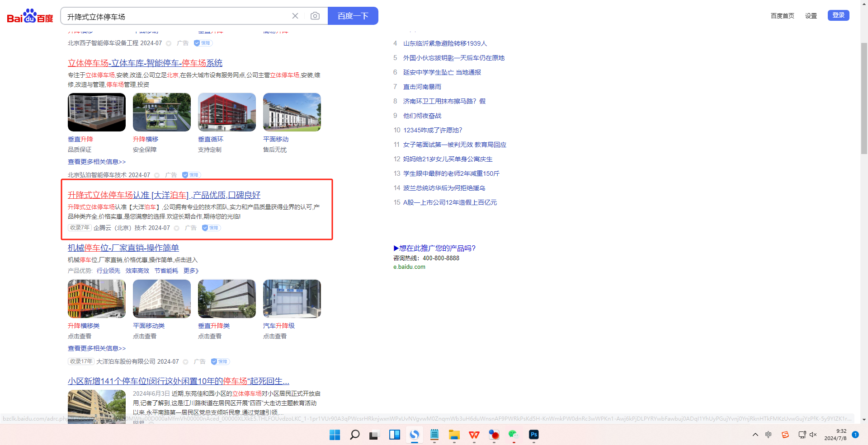This screenshot has height=445, width=868.
Task: Expand 查看更多相关信息>> under 北京弘泊 result
Action: pyautogui.click(x=97, y=162)
